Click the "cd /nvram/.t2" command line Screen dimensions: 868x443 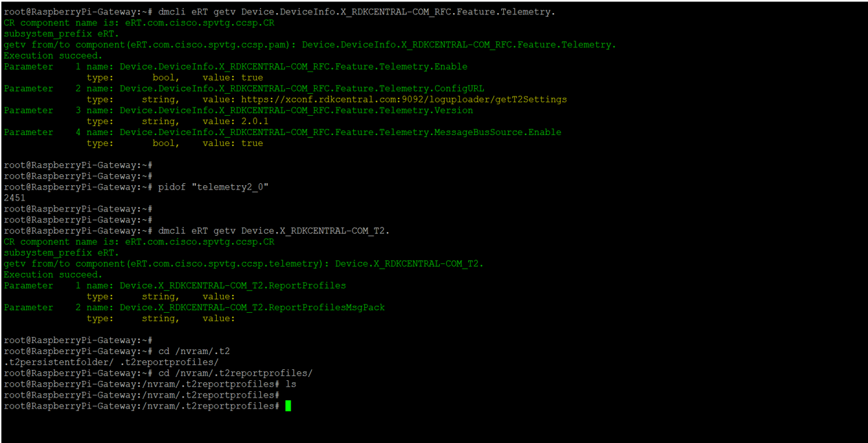[x=193, y=351]
